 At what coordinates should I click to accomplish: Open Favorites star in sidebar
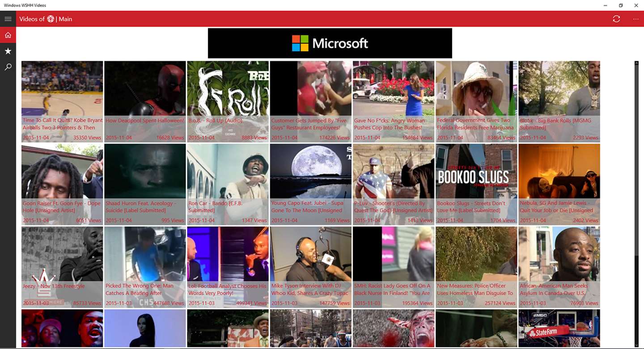[x=8, y=51]
